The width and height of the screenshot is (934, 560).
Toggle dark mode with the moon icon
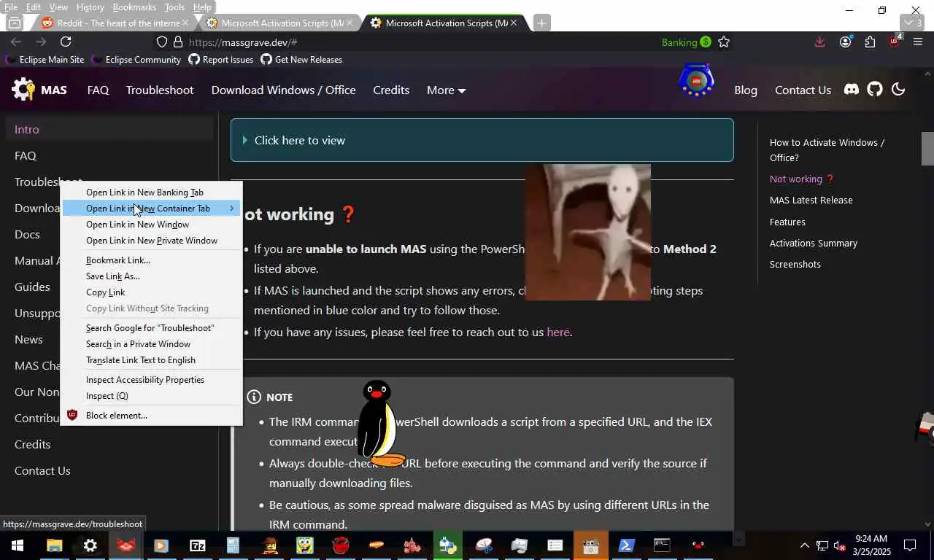[898, 90]
